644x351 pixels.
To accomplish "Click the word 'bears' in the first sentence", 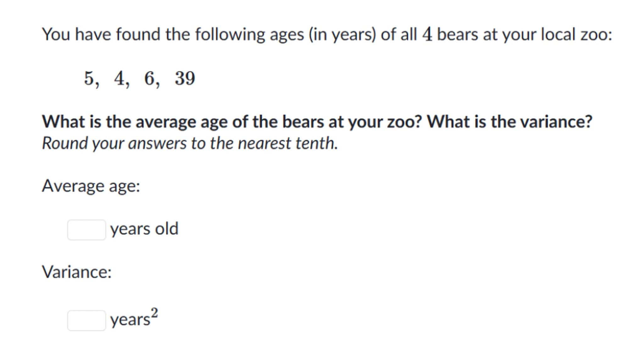I will pyautogui.click(x=458, y=34).
